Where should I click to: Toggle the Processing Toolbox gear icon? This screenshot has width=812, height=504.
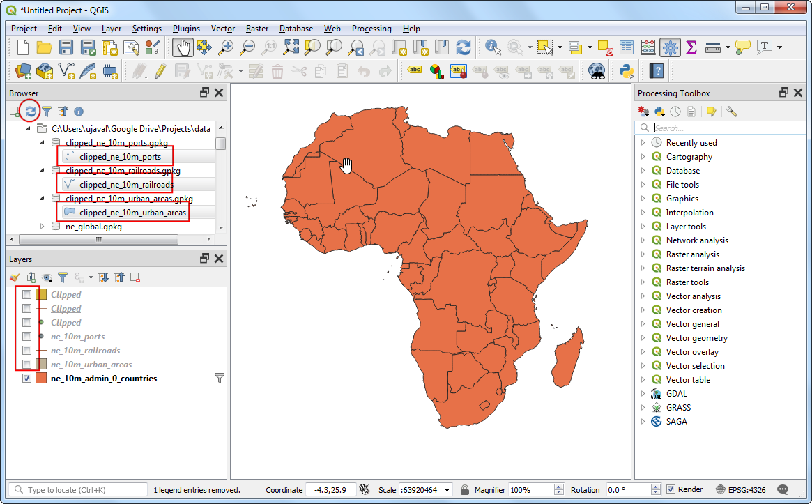[x=670, y=47]
